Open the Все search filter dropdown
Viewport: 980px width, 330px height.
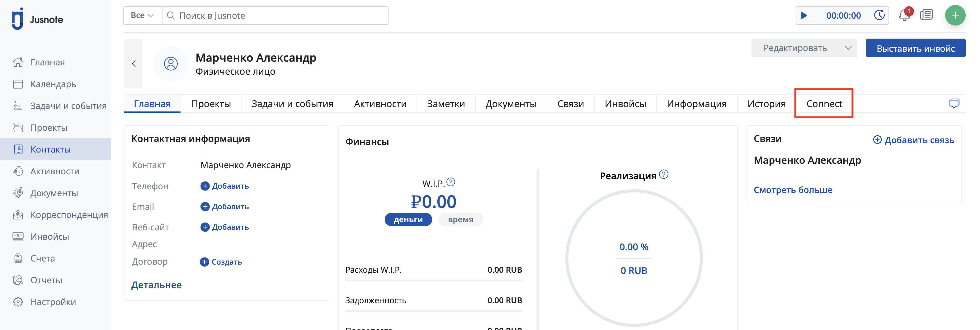coord(143,16)
